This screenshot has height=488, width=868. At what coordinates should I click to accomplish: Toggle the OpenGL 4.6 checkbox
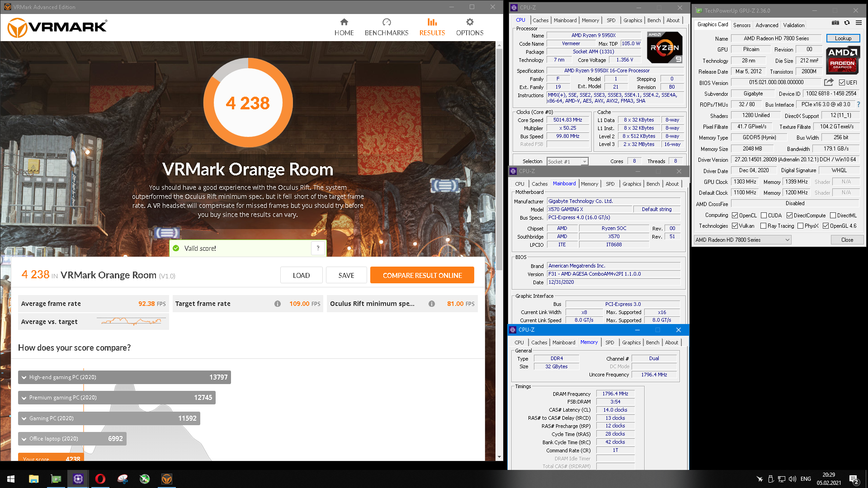click(826, 226)
